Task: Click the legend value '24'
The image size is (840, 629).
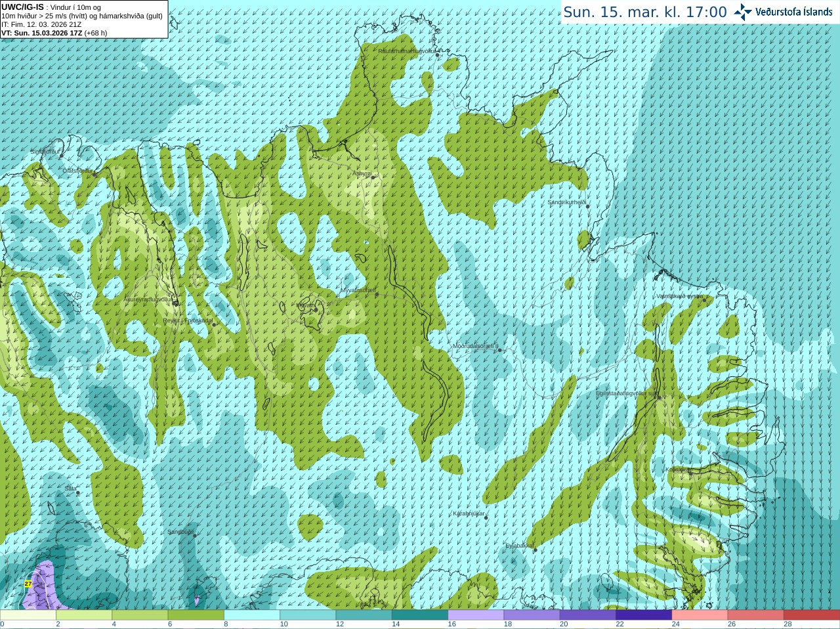Action: point(676,624)
